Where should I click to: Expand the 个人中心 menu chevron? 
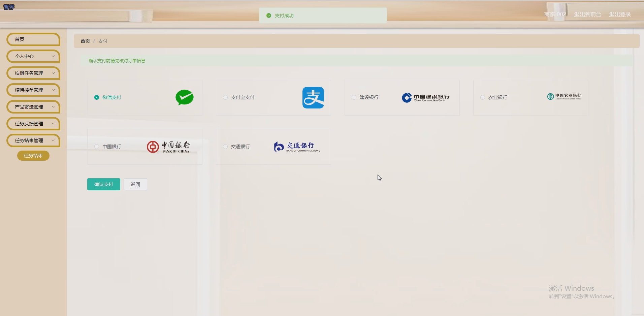53,56
